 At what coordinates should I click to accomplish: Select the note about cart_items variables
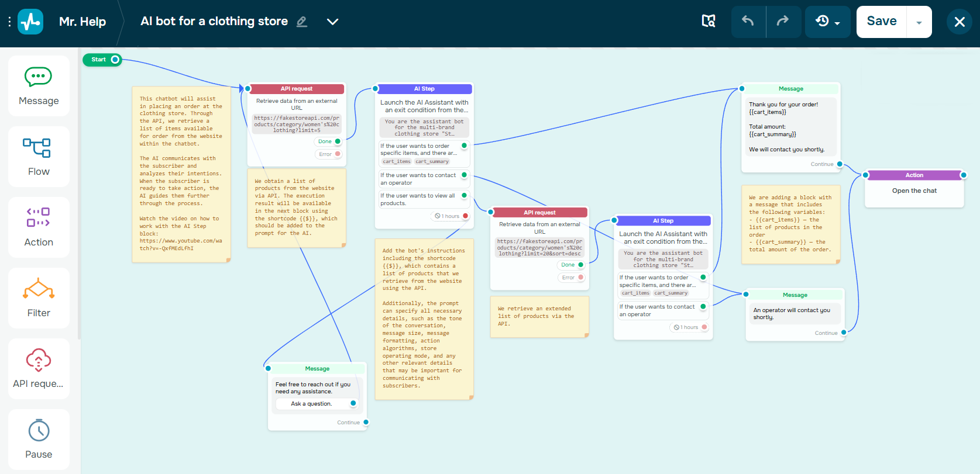(791, 224)
